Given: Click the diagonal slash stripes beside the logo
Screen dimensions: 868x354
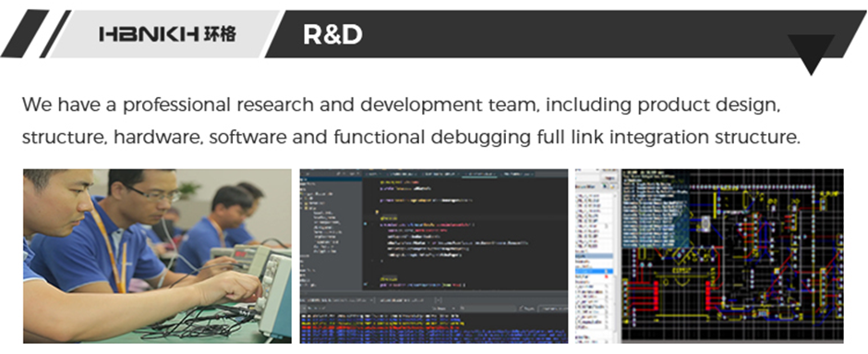Looking at the screenshot, I should (34, 34).
